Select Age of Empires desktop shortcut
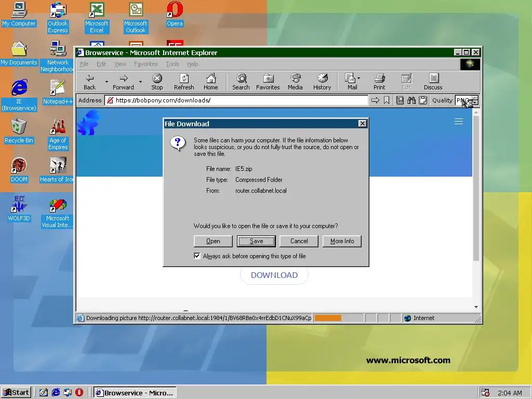532x399 pixels. pyautogui.click(x=58, y=135)
